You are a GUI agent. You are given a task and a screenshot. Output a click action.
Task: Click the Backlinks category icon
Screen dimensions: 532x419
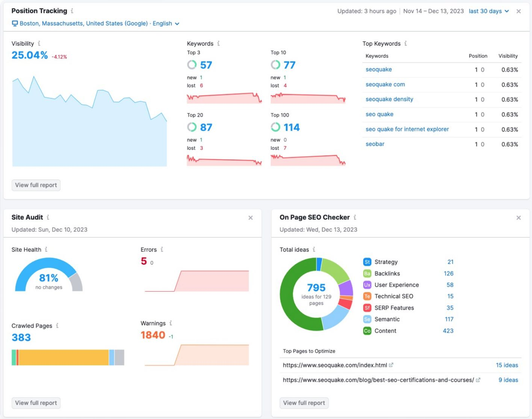coord(367,273)
